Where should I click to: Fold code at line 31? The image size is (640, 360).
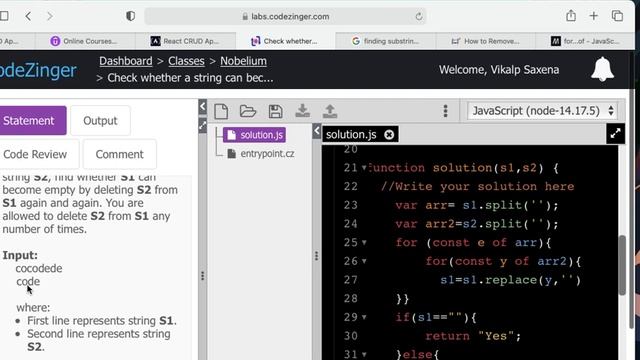364,355
